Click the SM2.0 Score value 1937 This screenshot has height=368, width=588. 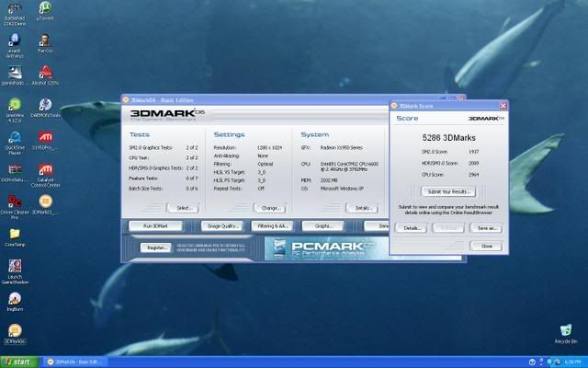pos(474,152)
